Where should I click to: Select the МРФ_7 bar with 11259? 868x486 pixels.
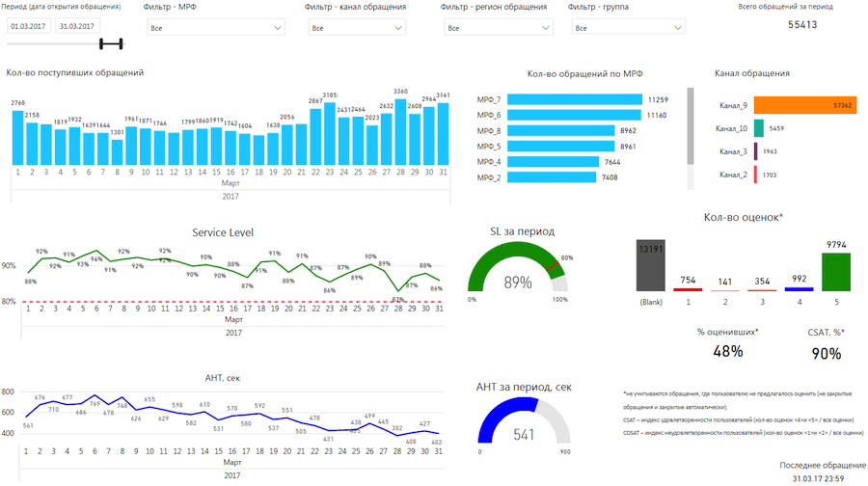point(575,99)
